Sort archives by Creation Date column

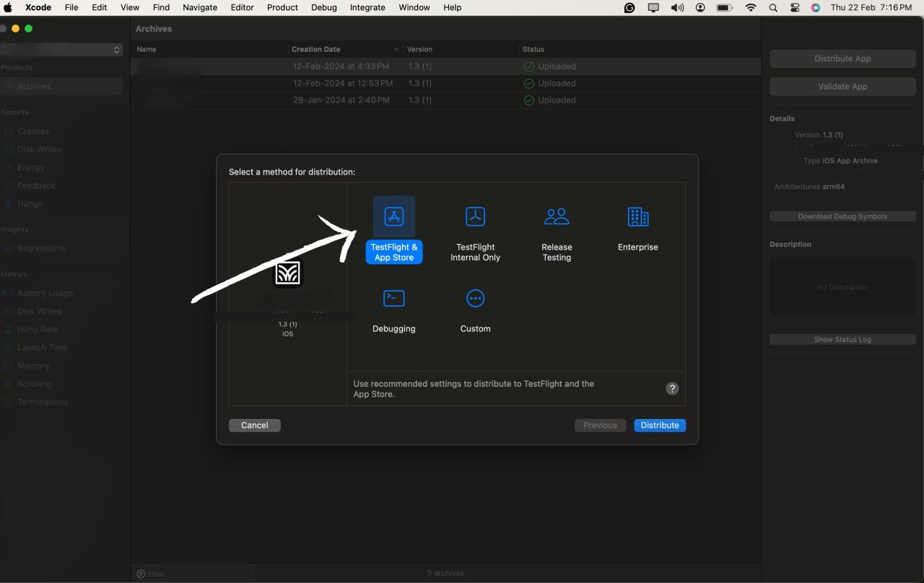coord(345,49)
